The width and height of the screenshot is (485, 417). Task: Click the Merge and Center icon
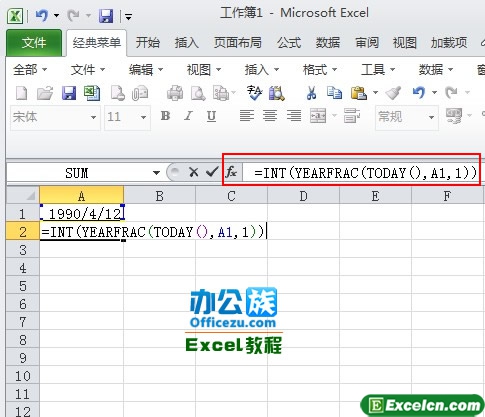[318, 116]
